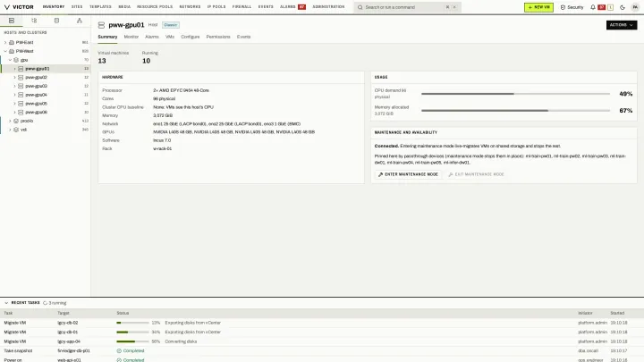This screenshot has width=644, height=362.
Task: Click the running spinner icon in Recent Tasks
Action: [x=46, y=303]
